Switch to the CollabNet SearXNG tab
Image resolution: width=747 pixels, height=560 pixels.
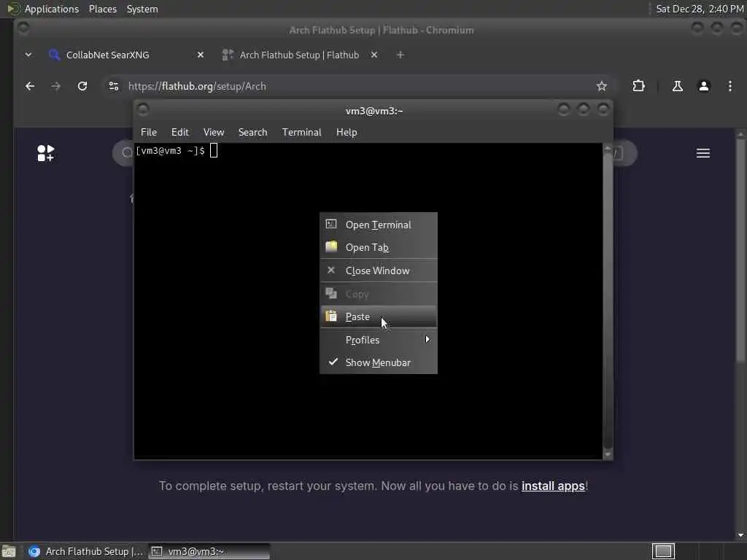(126, 55)
